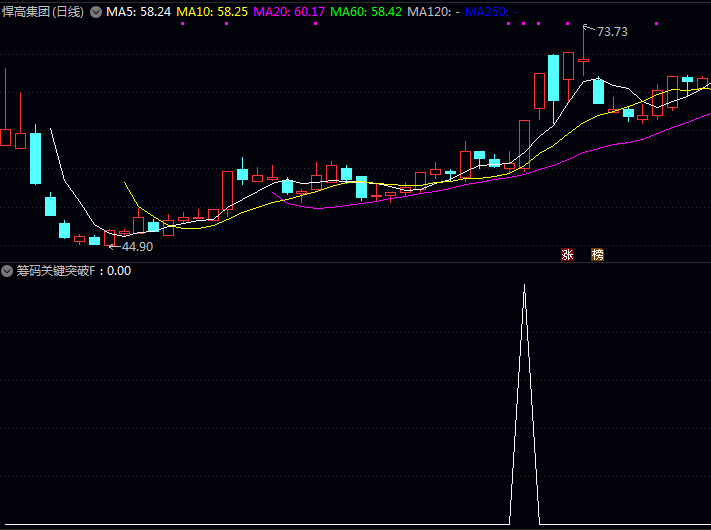Select the 悍高集团(日线) title label
This screenshot has height=530, width=711.
43,12
